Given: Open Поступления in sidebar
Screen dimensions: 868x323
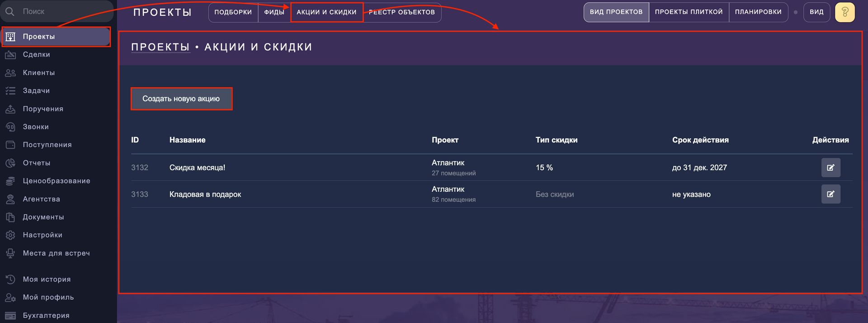Looking at the screenshot, I should 47,145.
